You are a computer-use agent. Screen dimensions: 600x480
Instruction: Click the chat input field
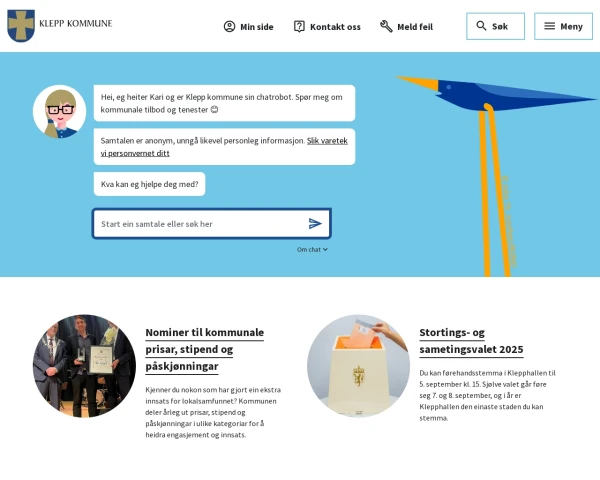(x=200, y=224)
